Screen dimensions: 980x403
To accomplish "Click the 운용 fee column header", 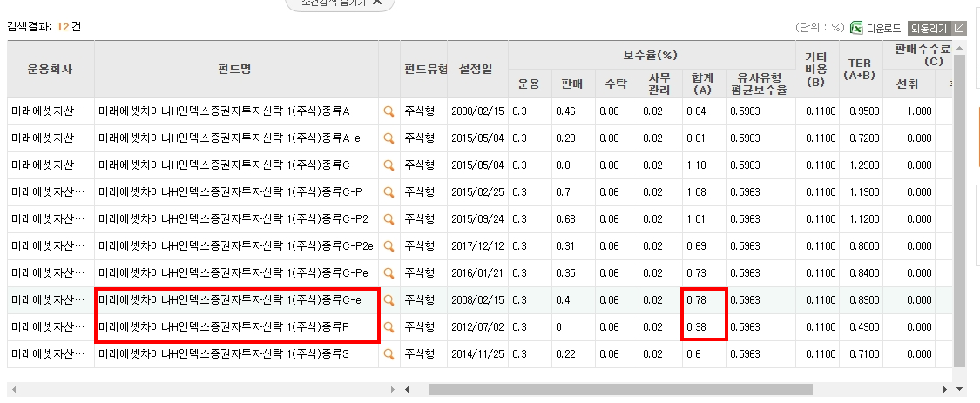I will [530, 84].
